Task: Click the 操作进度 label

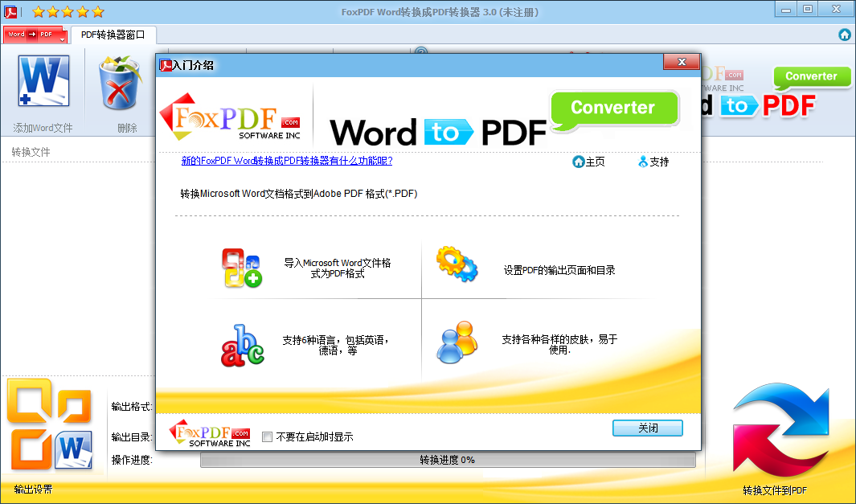Action: (x=132, y=460)
